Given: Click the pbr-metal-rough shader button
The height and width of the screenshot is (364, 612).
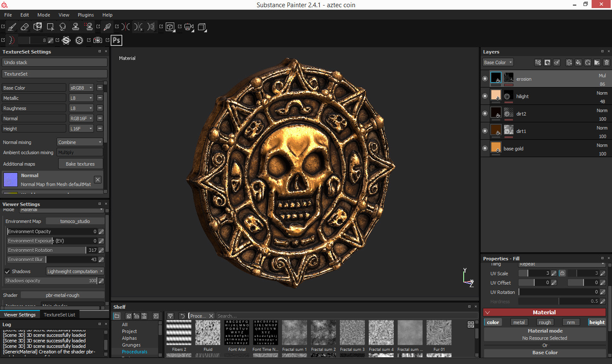Looking at the screenshot, I should click(63, 295).
